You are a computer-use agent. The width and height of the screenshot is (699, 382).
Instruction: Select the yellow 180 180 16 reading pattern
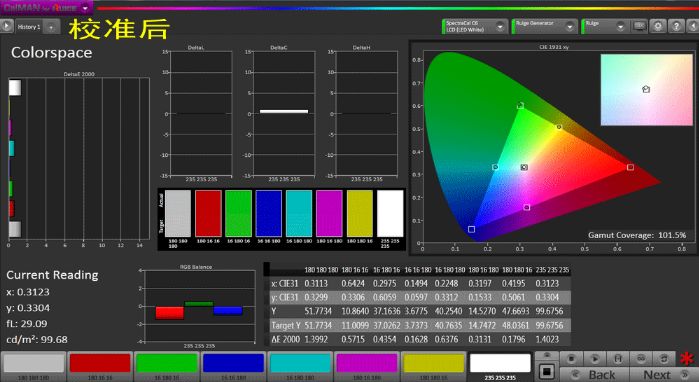point(433,366)
